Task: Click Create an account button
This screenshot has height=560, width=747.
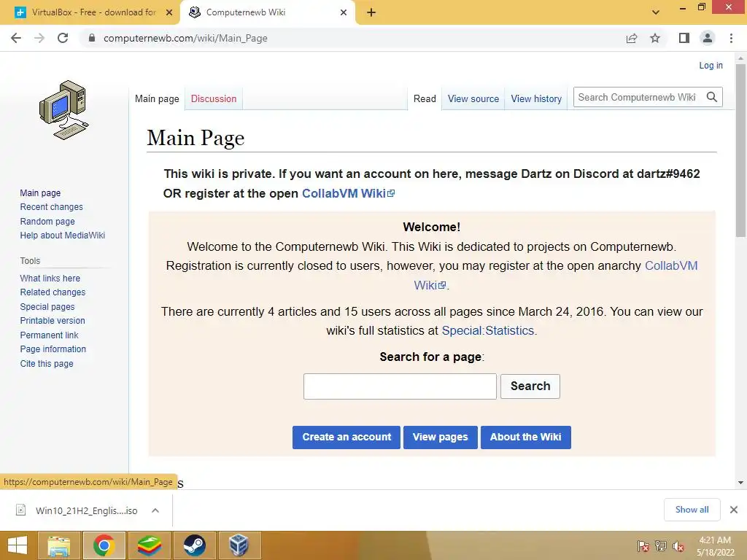Action: tap(347, 437)
